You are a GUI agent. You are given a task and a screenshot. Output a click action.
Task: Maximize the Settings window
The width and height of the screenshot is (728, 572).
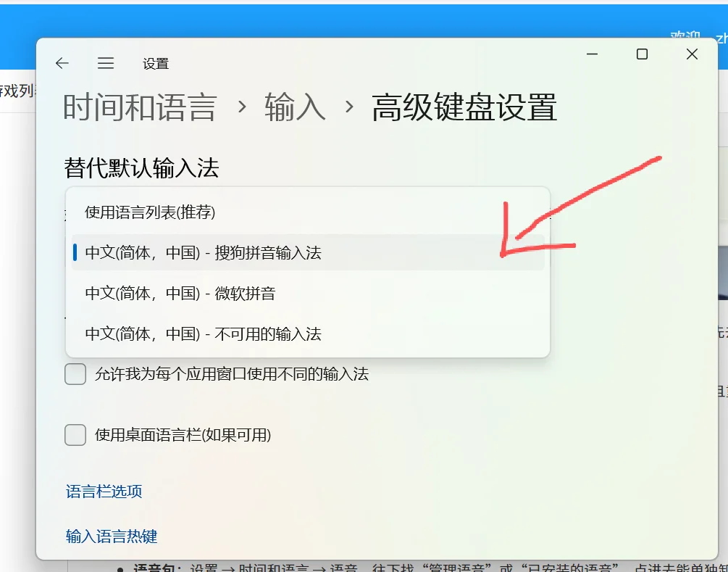642,54
